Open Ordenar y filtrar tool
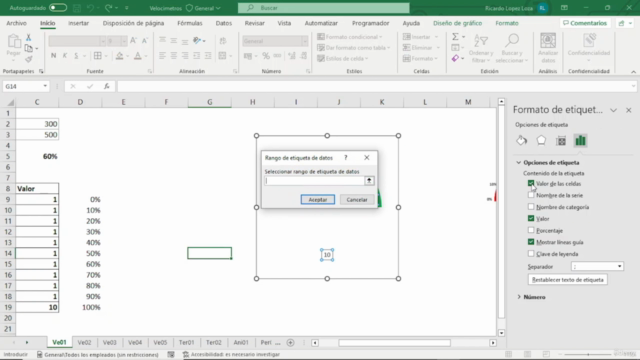The width and height of the screenshot is (640, 360). (x=481, y=49)
